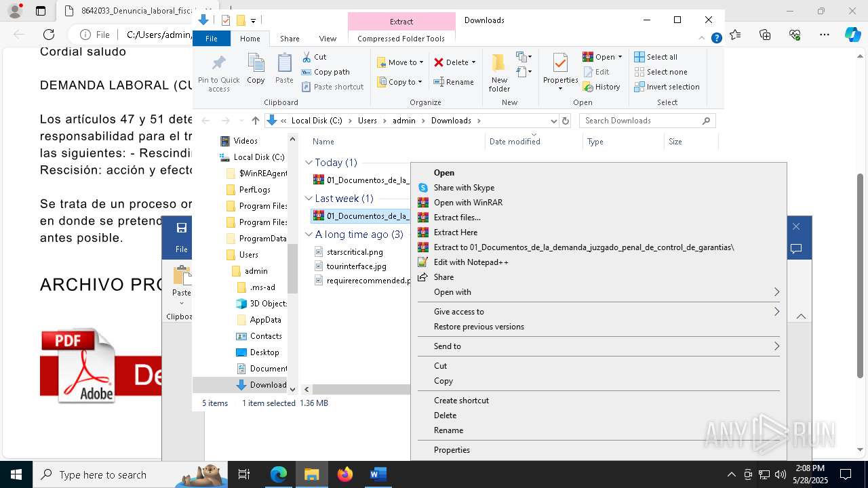
Task: Open Task View on the taskbar
Action: coord(244,474)
